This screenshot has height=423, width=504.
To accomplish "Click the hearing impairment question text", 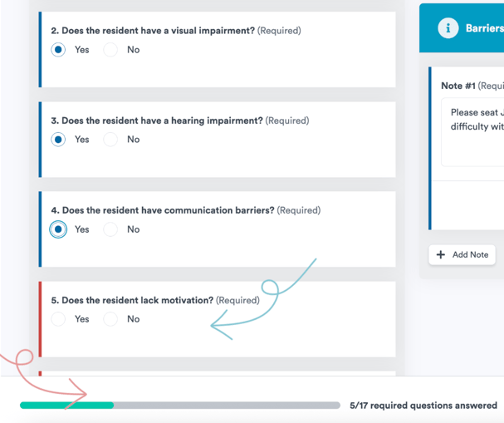I will [157, 121].
